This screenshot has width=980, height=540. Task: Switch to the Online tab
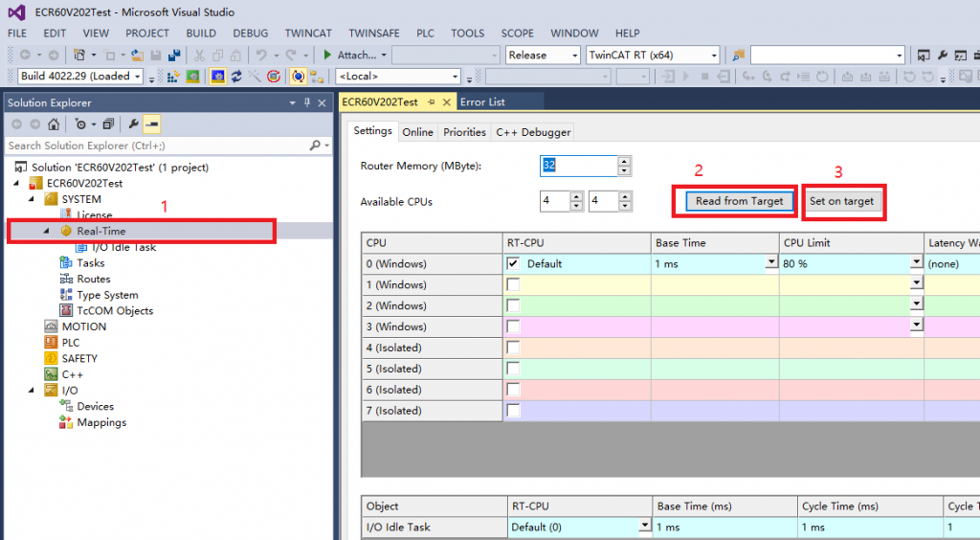click(x=417, y=132)
